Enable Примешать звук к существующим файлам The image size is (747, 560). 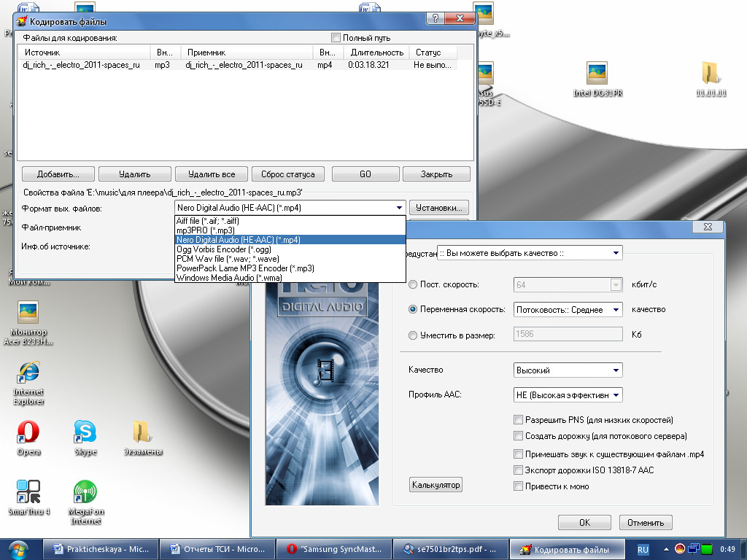pos(519,454)
